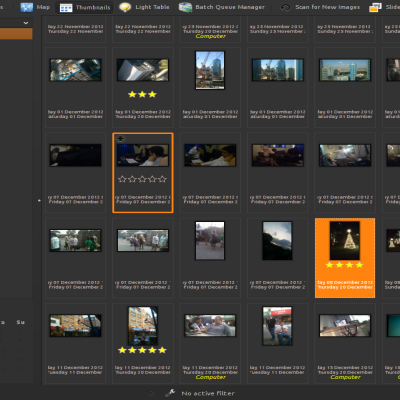Select the portrait crane and tower thumbnail
The height and width of the screenshot is (400, 400).
click(210, 70)
